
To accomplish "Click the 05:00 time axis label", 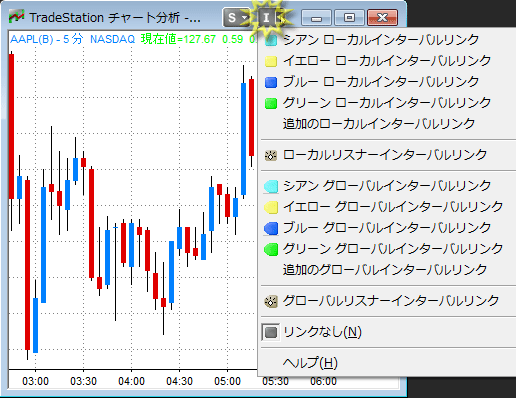I will pos(227,381).
